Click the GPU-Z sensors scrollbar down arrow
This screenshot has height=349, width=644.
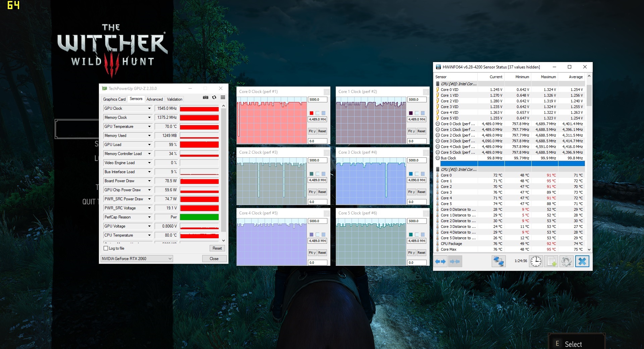(224, 241)
